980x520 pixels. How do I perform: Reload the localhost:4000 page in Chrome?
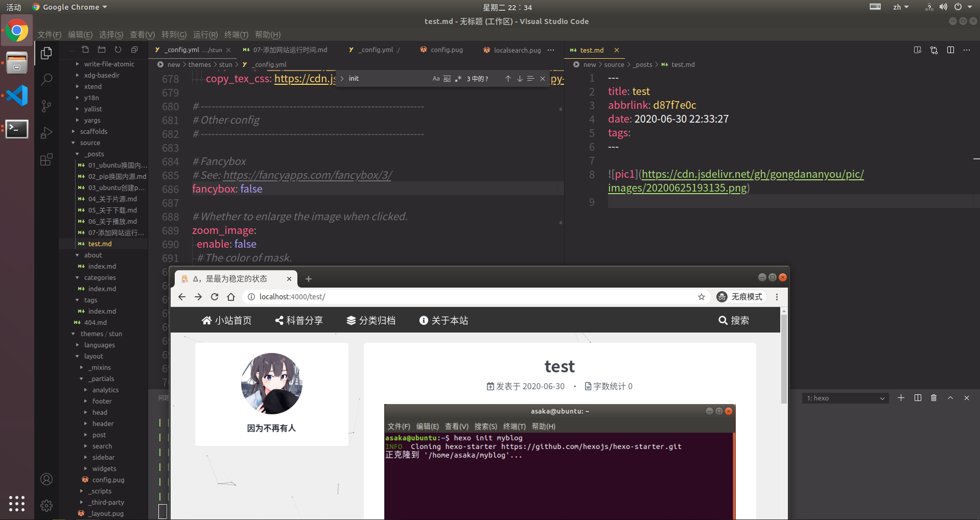(214, 297)
